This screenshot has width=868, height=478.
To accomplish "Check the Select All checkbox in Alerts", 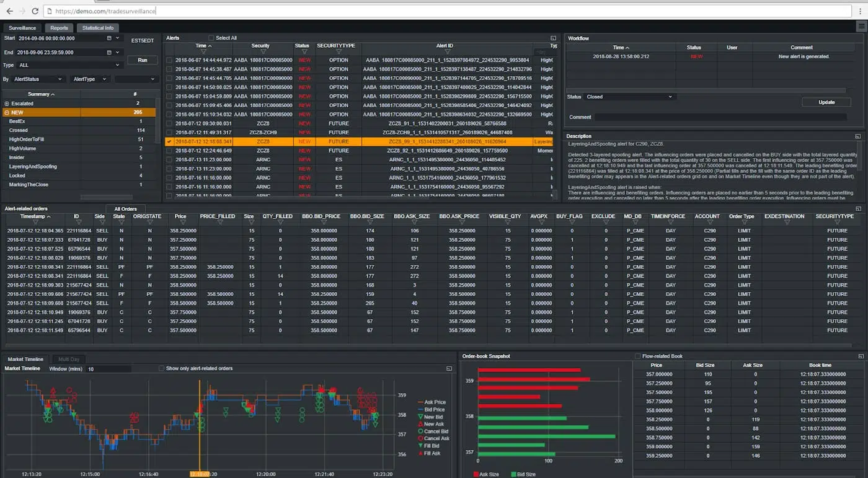I will [x=211, y=38].
